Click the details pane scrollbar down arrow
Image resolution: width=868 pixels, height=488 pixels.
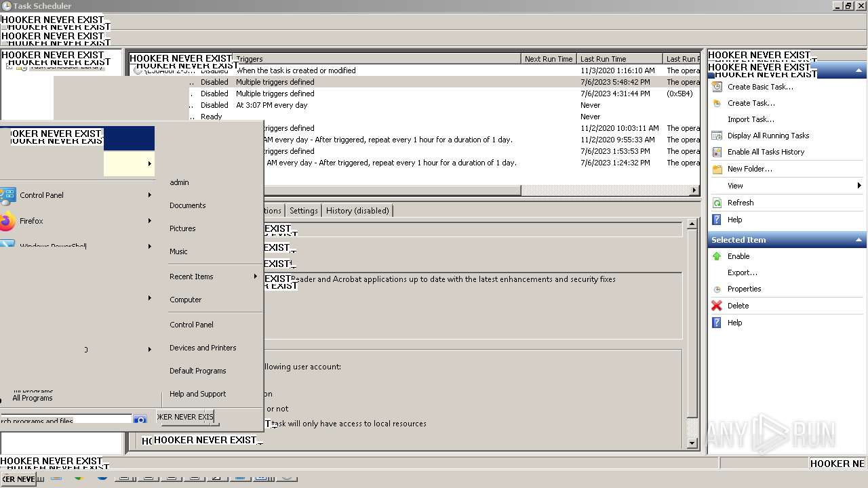(692, 443)
